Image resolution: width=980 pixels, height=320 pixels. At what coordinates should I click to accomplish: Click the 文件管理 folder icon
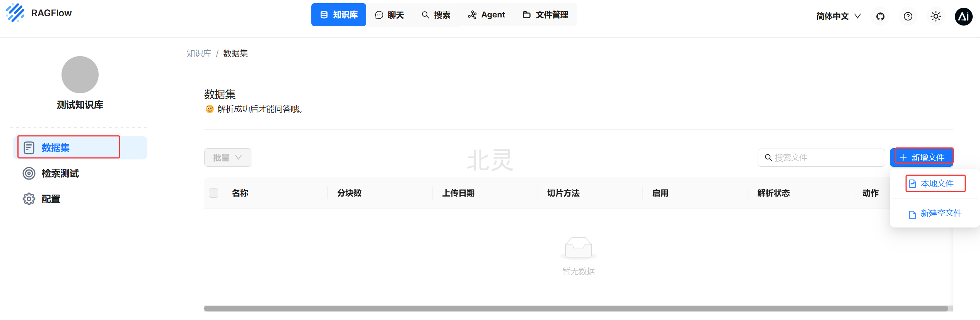(x=526, y=15)
